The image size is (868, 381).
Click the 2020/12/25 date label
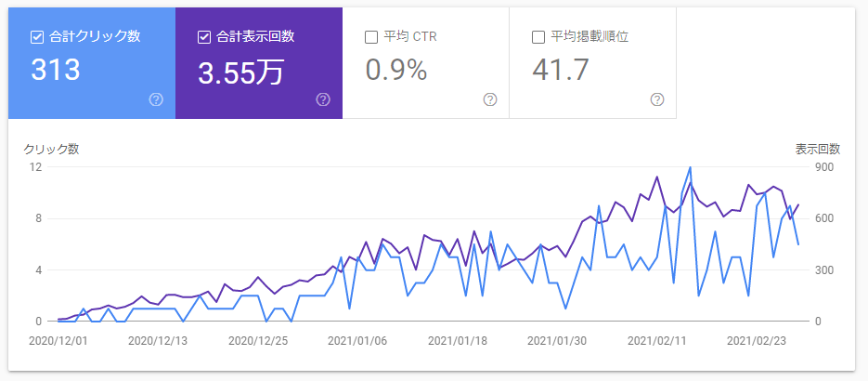pyautogui.click(x=258, y=340)
